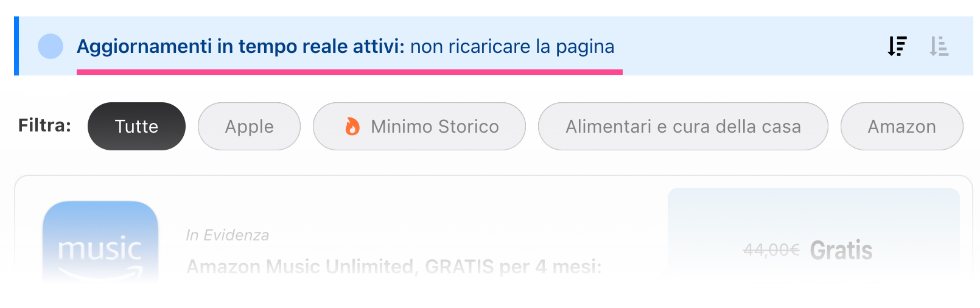This screenshot has height=308, width=980.
Task: Click the crossed-out 44,00€ price
Action: click(771, 250)
